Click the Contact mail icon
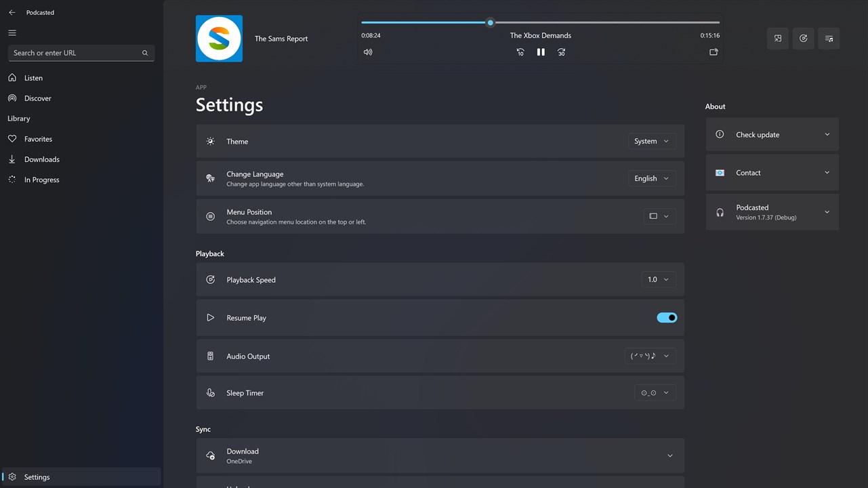868x488 pixels. coord(720,173)
